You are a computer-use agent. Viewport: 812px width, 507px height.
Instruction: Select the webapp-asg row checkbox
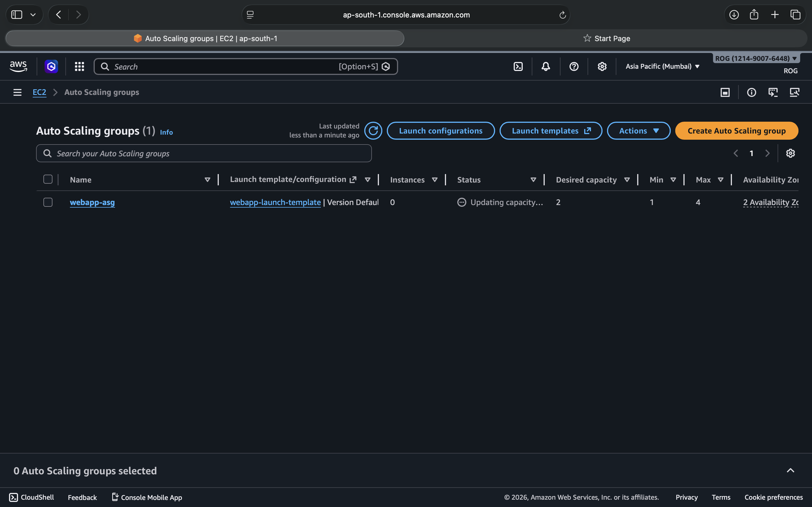pos(48,202)
